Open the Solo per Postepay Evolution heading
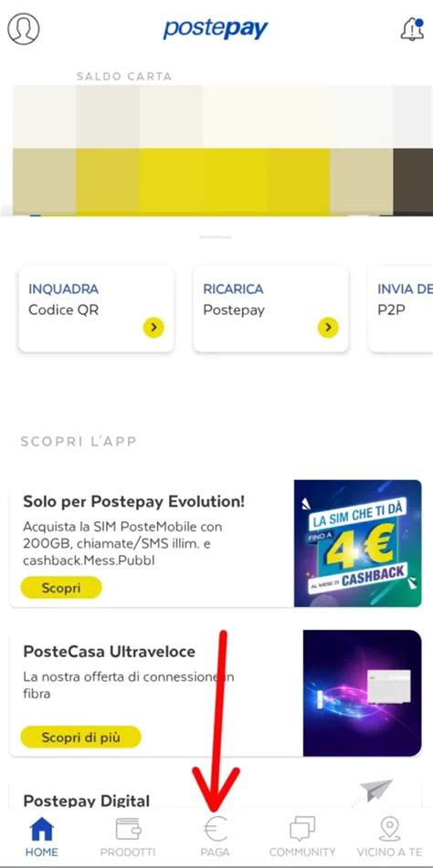This screenshot has height=868, width=433. (134, 501)
